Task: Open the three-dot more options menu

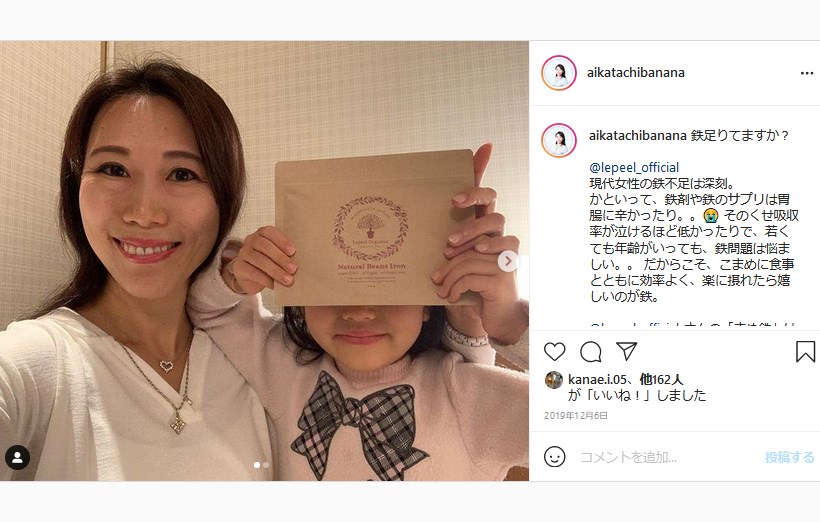Action: (807, 73)
